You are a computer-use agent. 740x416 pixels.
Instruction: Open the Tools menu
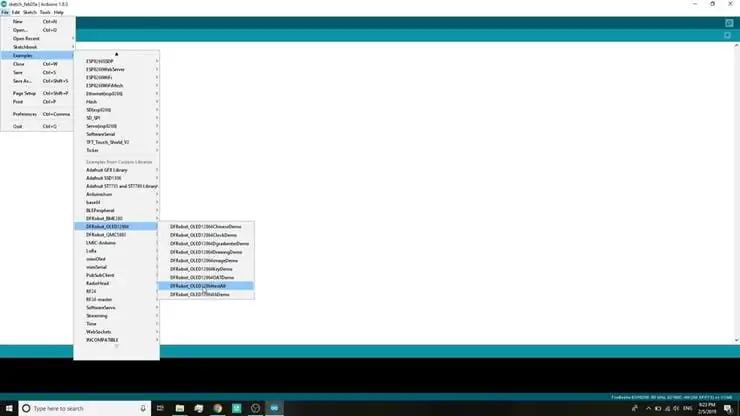(45, 12)
